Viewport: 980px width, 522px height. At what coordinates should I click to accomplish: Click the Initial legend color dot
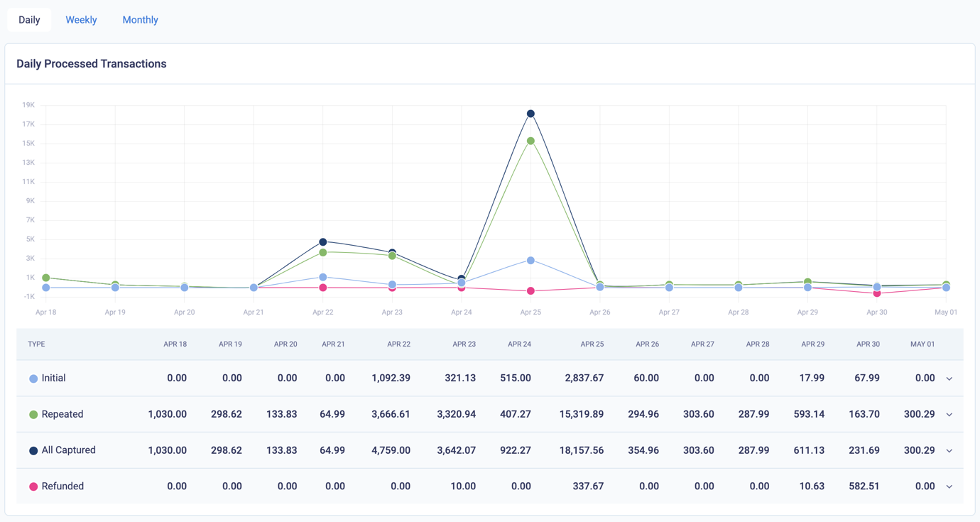pyautogui.click(x=33, y=379)
